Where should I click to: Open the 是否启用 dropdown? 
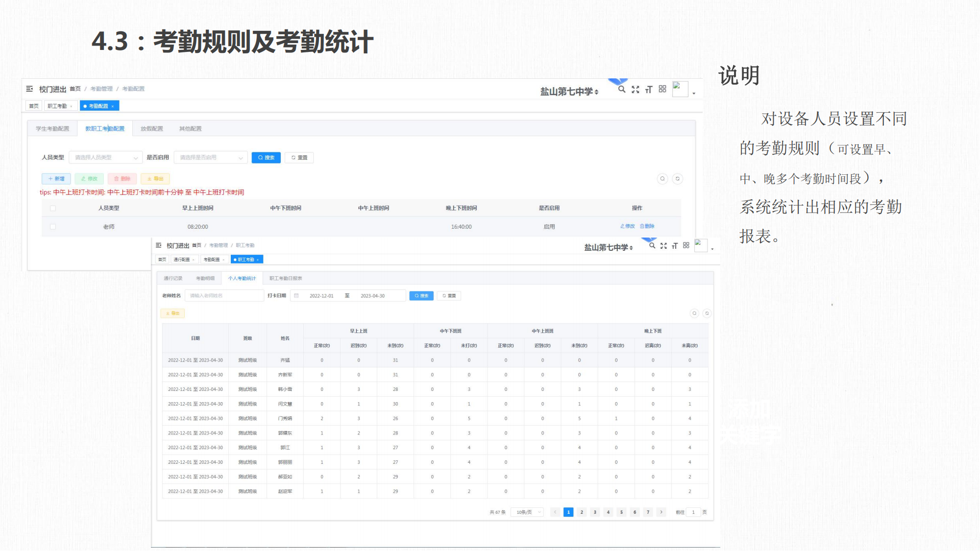(211, 157)
